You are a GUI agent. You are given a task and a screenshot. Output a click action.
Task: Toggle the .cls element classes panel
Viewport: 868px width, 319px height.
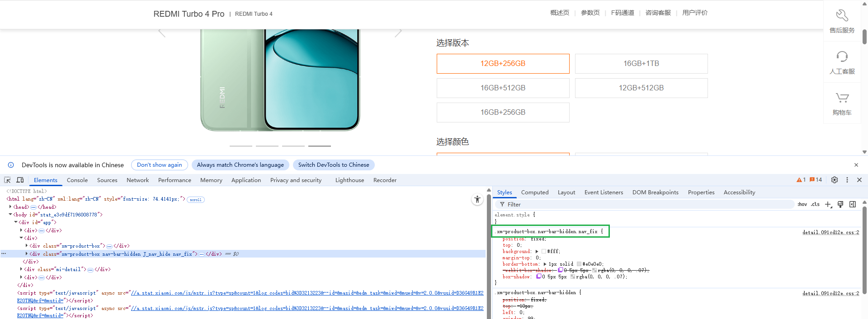[x=815, y=204]
